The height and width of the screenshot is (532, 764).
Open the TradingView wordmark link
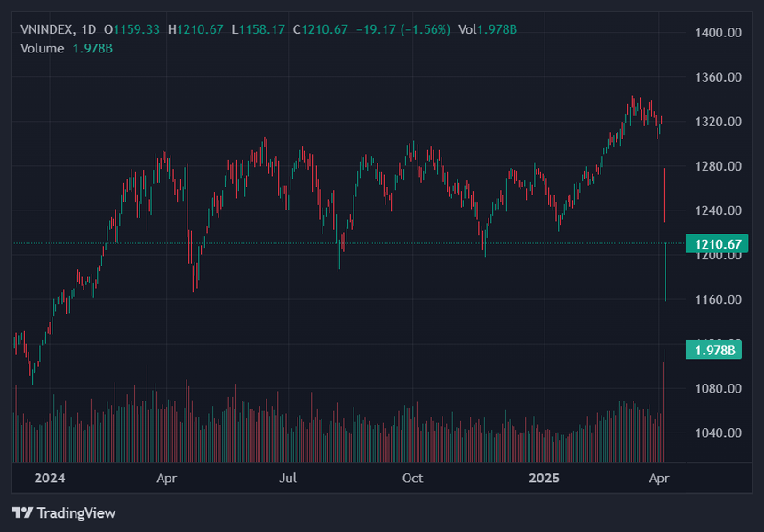(76, 513)
